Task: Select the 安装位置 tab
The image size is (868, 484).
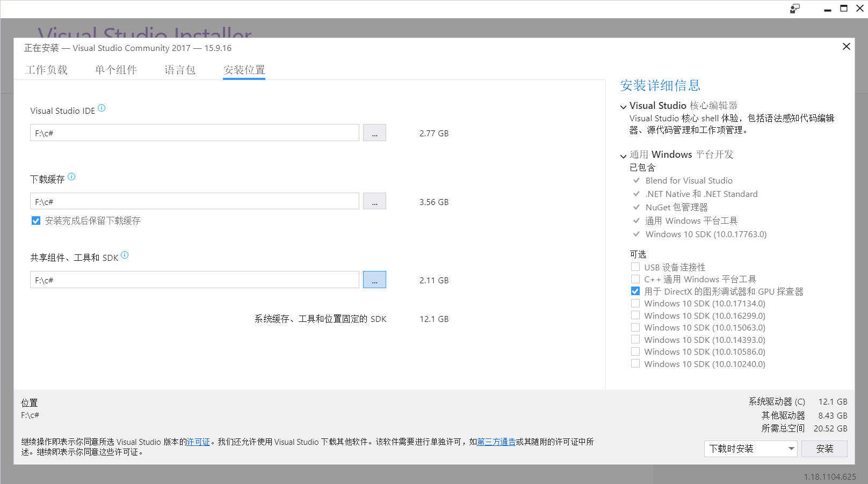Action: (x=244, y=70)
